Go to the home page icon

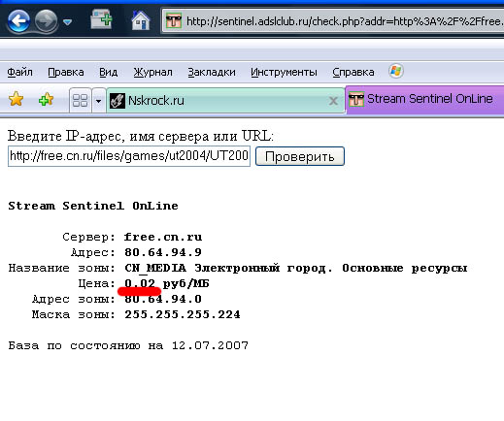(141, 20)
